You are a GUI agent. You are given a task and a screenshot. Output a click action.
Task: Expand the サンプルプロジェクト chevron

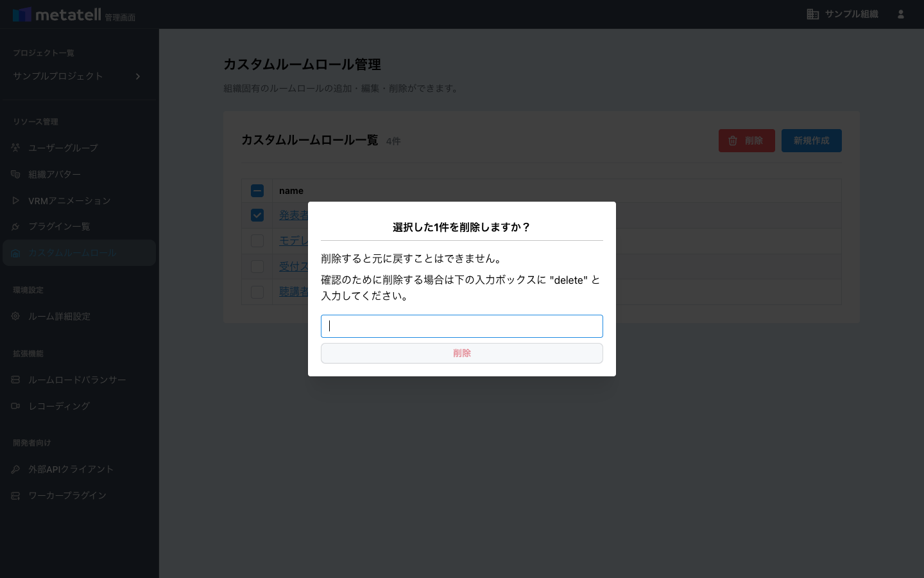[x=137, y=76]
